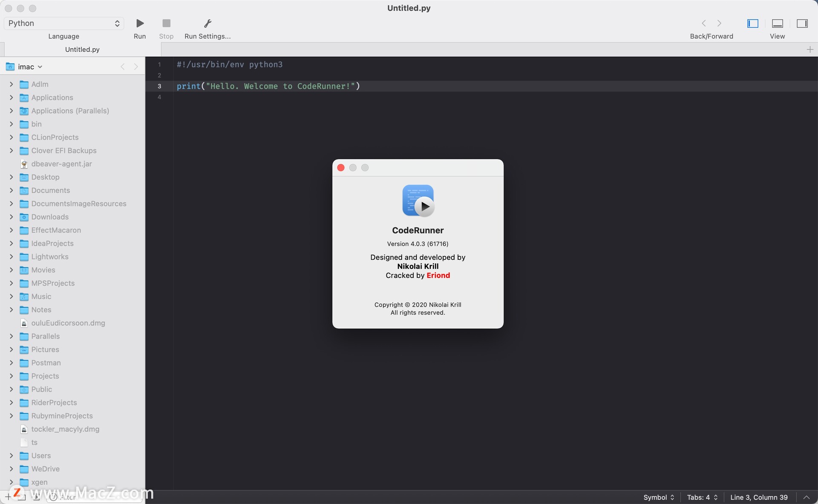The height and width of the screenshot is (504, 818).
Task: Select tockler_macyly.dmg disk image icon
Action: [24, 429]
